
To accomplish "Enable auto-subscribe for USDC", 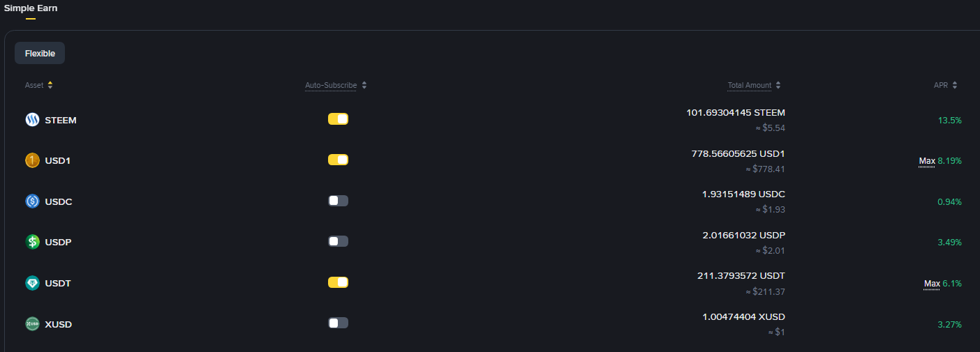I will coord(338,201).
